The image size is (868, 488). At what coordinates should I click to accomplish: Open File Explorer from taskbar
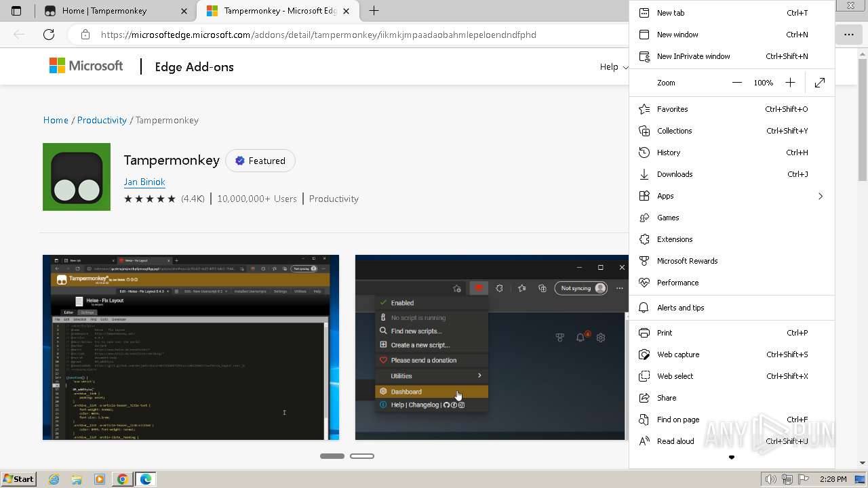[77, 479]
